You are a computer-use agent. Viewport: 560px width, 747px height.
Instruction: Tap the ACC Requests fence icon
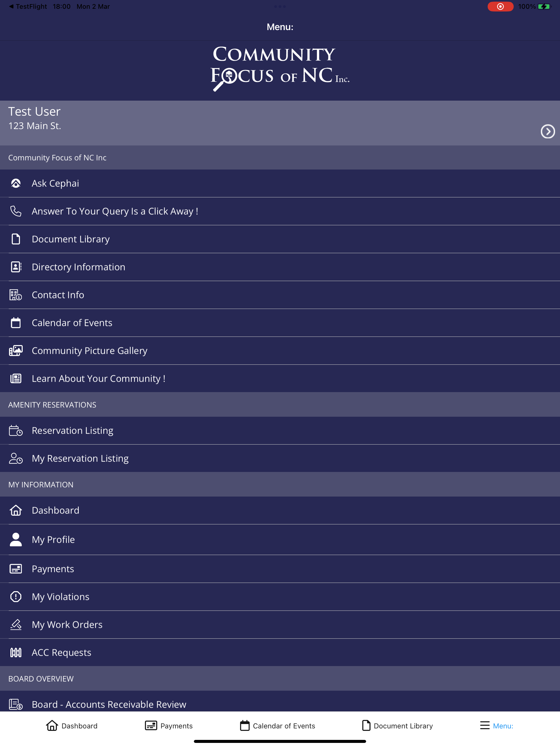coord(16,652)
